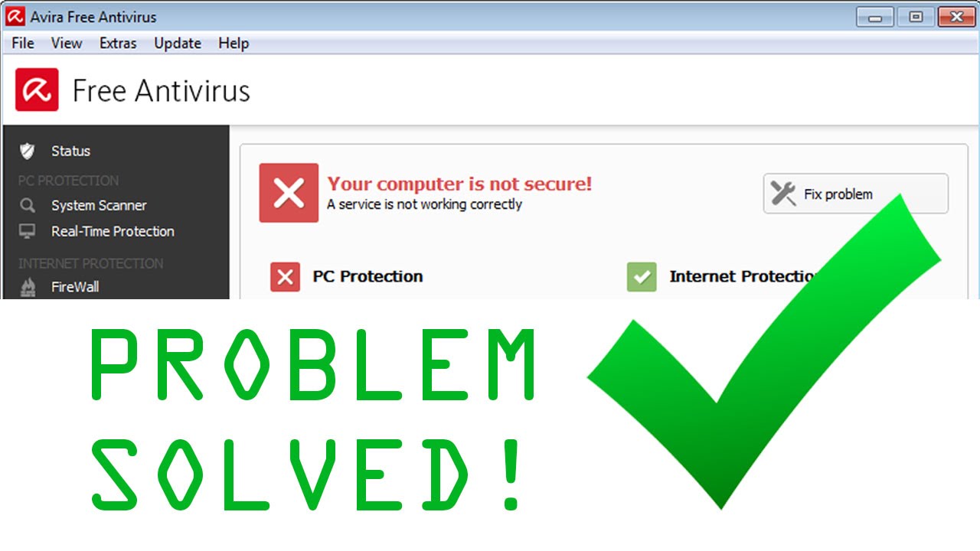Click the green Internet Protection check box
This screenshot has height=551, width=980.
point(642,277)
